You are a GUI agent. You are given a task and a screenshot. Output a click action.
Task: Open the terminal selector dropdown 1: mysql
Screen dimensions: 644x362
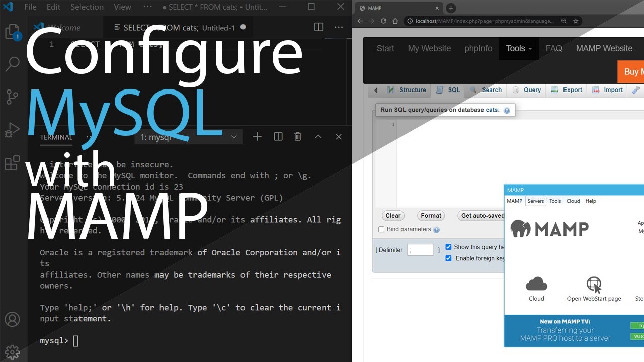pos(189,137)
